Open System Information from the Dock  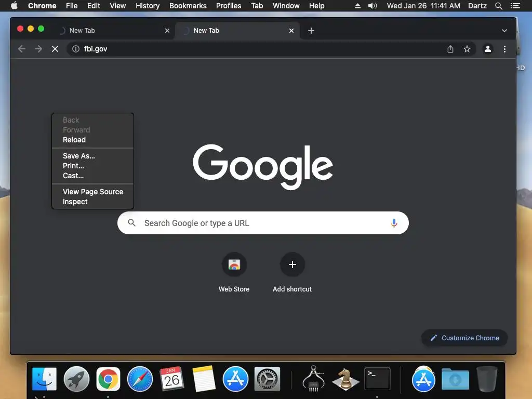(313, 379)
